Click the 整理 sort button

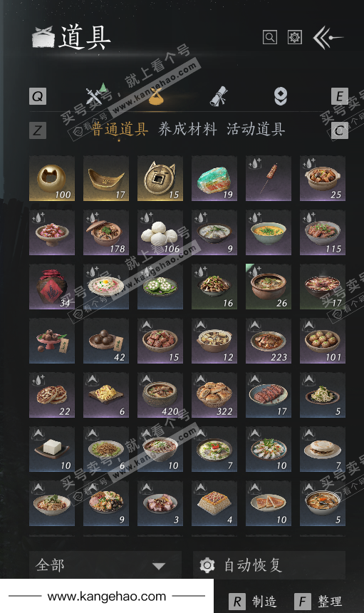318,601
